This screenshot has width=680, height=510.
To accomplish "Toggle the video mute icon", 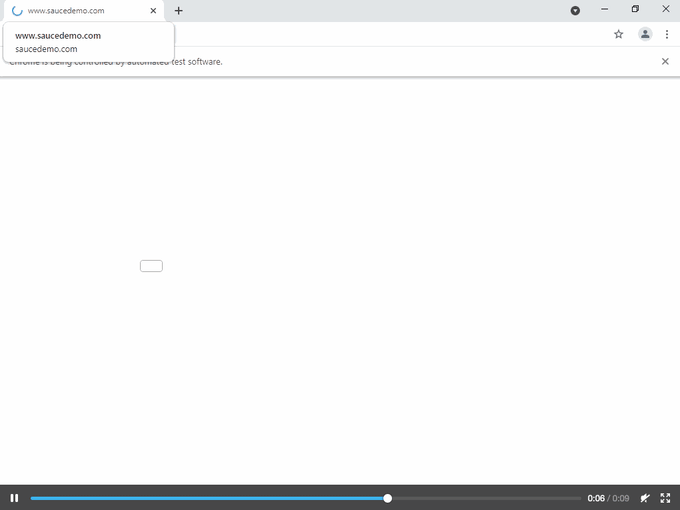I will pos(645,498).
